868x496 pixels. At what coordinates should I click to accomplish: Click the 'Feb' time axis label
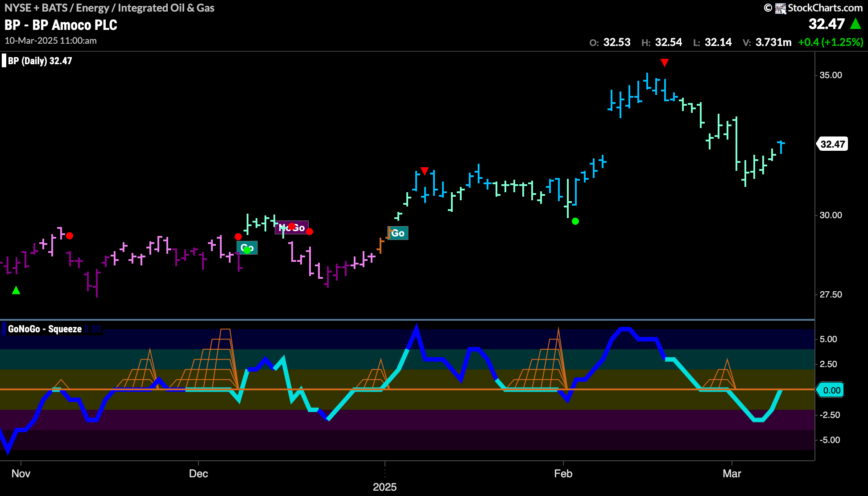(x=563, y=474)
